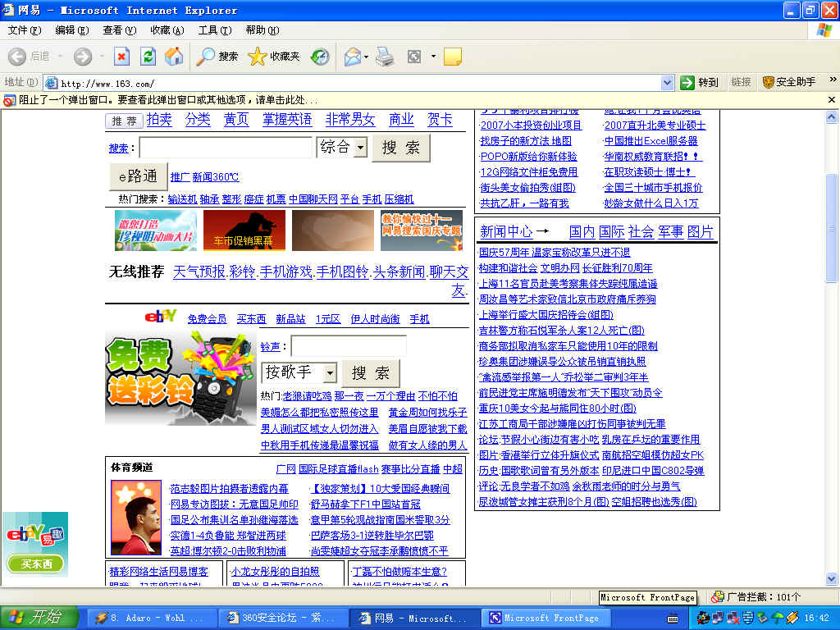Screen dimensions: 840x630
Task: Refresh the page with green arrows icon
Action: click(x=148, y=57)
